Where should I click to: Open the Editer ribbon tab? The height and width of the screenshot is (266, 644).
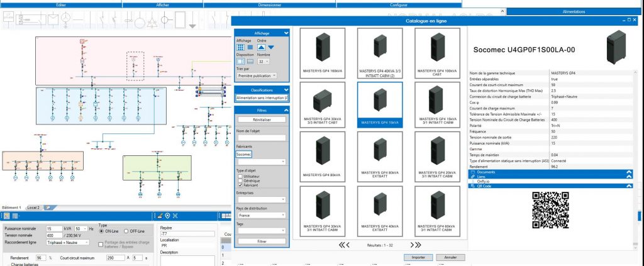click(x=61, y=5)
